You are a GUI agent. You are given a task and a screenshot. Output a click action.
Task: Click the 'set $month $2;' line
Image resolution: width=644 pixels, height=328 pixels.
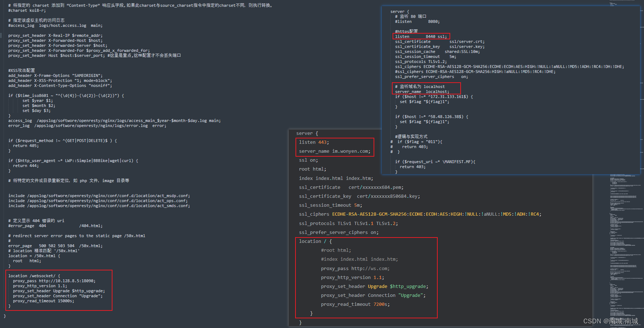[39, 106]
